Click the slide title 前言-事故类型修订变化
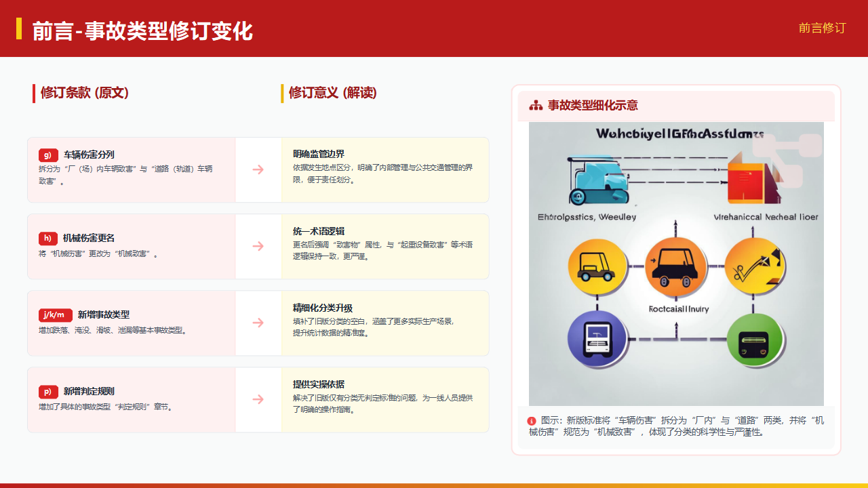 pyautogui.click(x=142, y=31)
